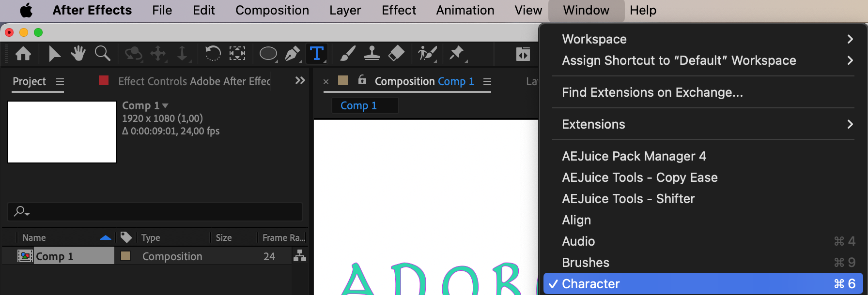868x295 pixels.
Task: Select the Horizontal Type tool
Action: pos(317,54)
